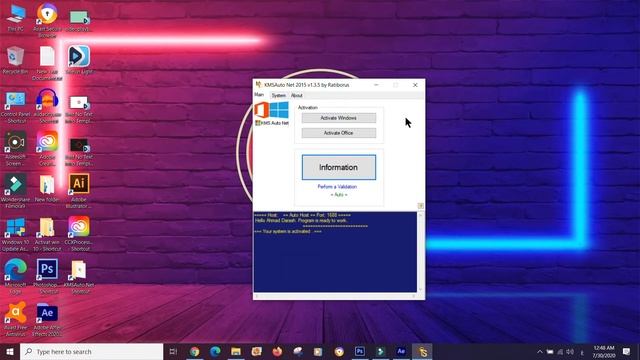Open the volume control in system tray
640x360 pixels.
coord(570,352)
